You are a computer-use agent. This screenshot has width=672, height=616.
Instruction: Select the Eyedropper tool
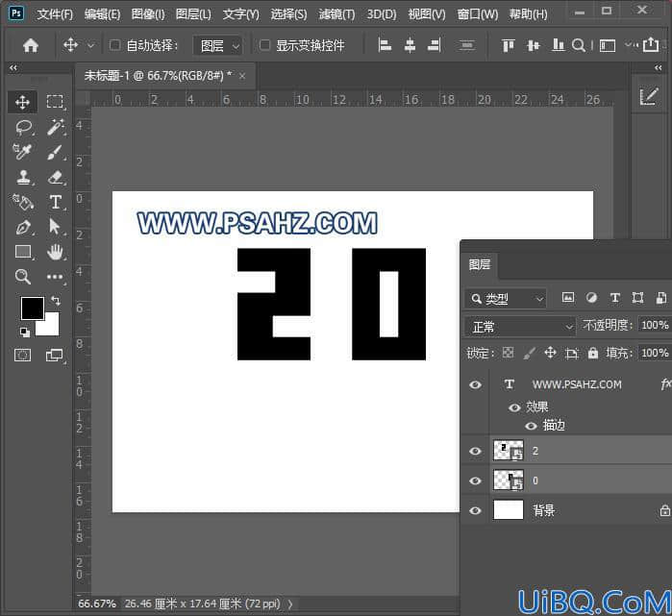click(x=22, y=152)
